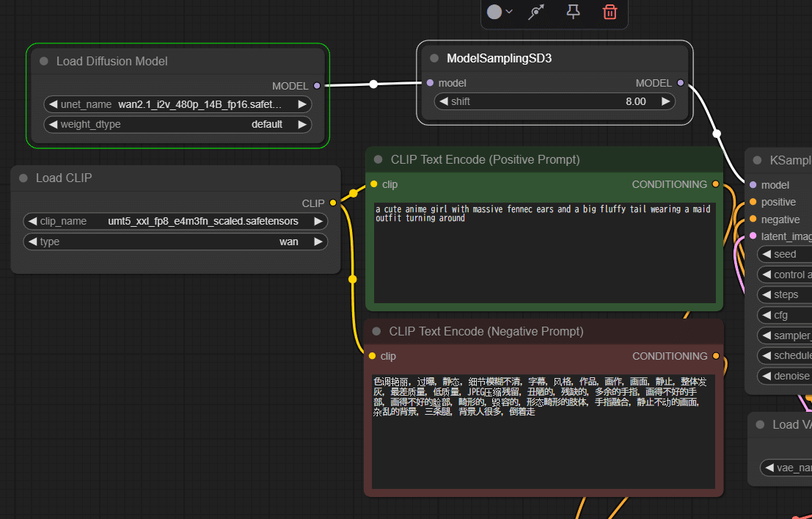Click ModelSamplingSD3 MODEL output socket
This screenshot has width=812, height=519.
click(681, 83)
